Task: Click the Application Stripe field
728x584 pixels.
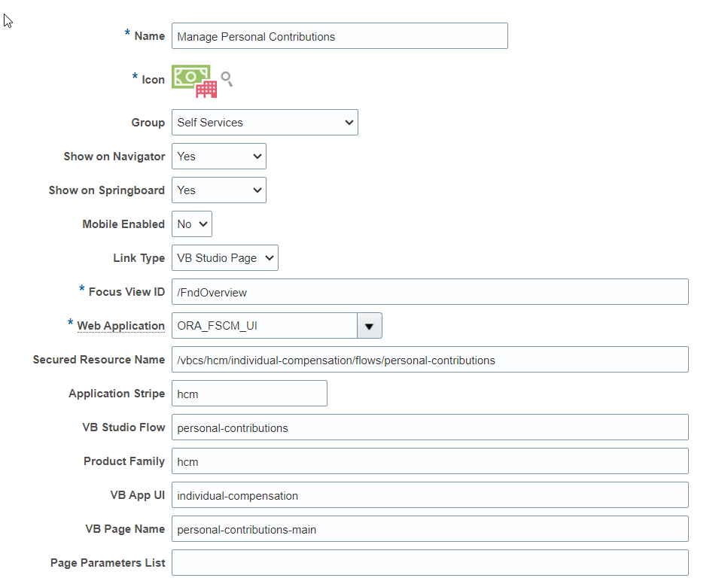Action: 249,394
